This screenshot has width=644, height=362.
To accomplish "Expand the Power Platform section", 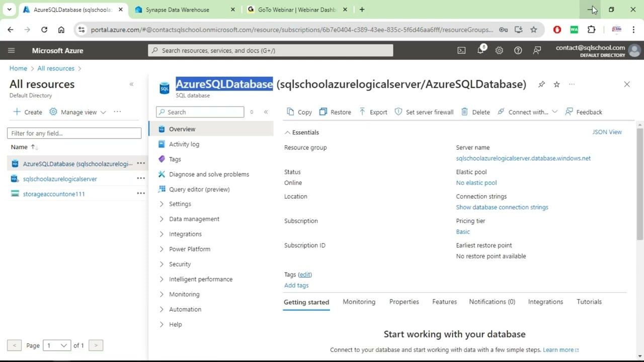I will tap(189, 249).
